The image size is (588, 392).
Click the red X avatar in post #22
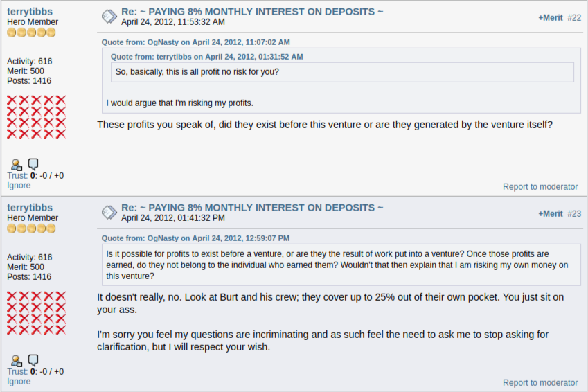click(x=37, y=117)
